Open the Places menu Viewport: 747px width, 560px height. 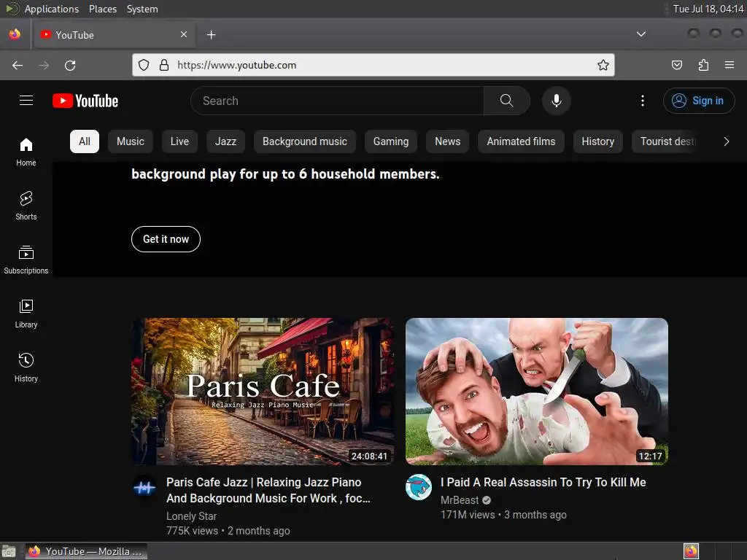click(103, 9)
